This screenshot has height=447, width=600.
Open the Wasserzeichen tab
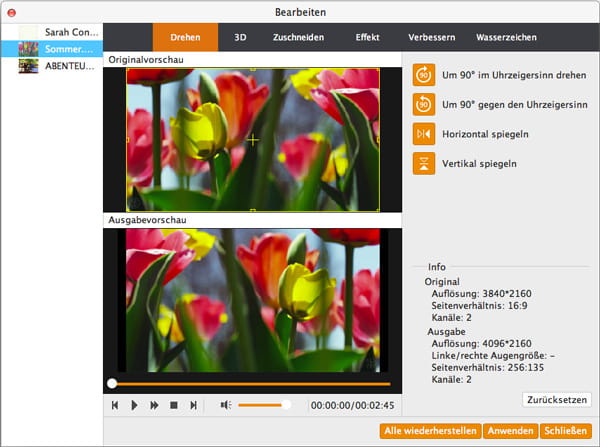point(506,37)
